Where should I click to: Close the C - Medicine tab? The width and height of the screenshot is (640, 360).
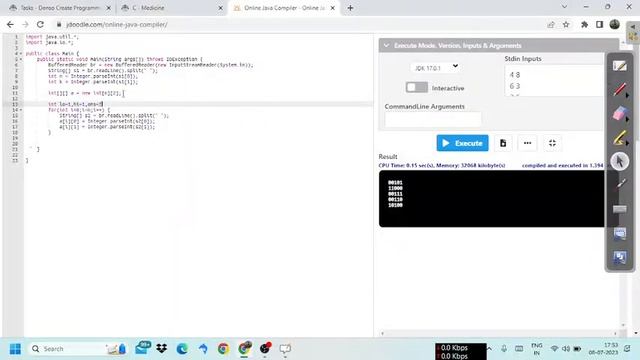[220, 8]
